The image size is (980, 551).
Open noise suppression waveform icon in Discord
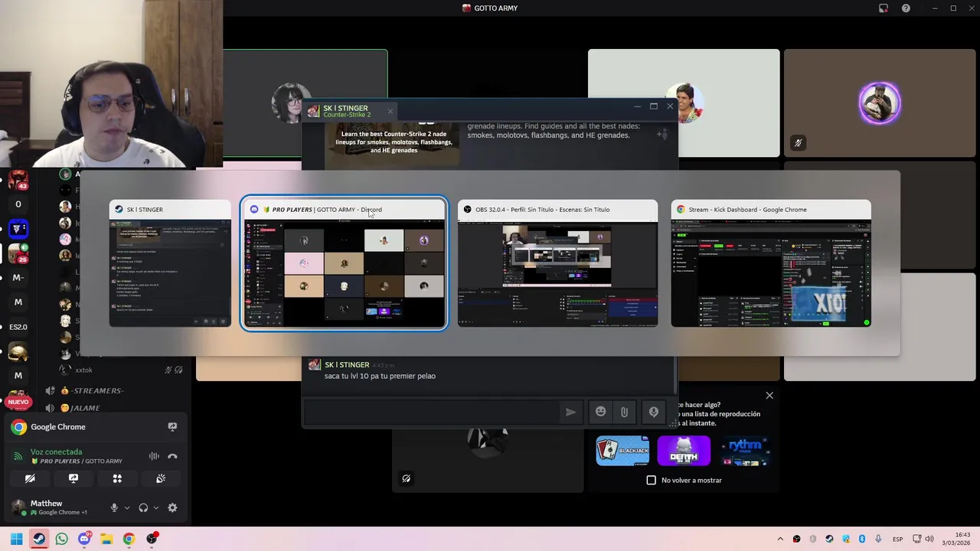pos(154,456)
